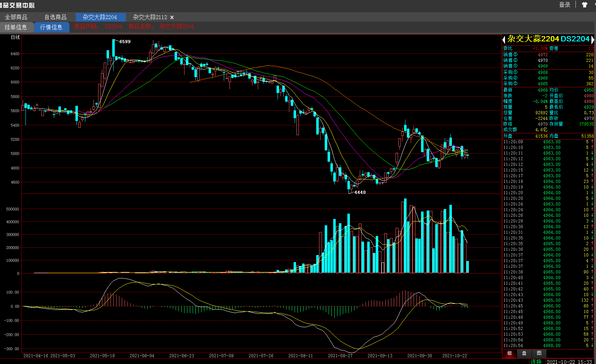The height and width of the screenshot is (364, 596).
Task: Click the 4440 low price marker
Action: point(360,192)
